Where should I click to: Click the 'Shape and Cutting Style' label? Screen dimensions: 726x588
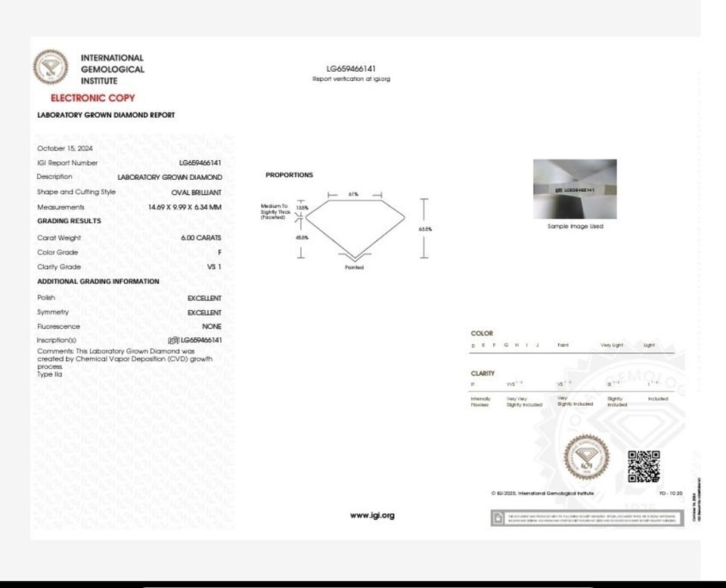[x=76, y=192]
